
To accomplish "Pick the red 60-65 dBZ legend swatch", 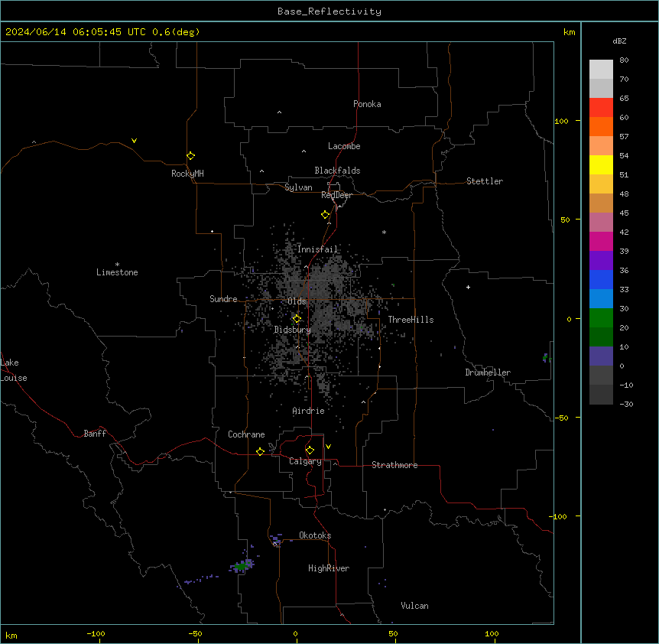I will click(x=601, y=107).
